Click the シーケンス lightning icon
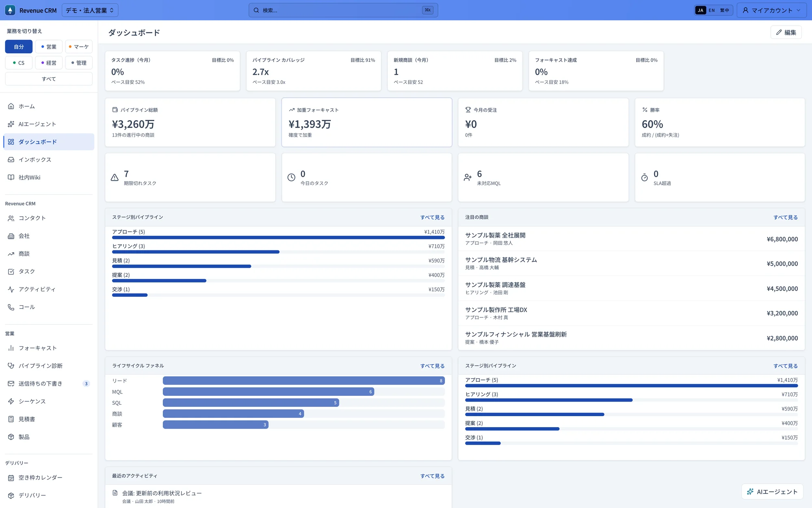The height and width of the screenshot is (508, 812). (11, 401)
